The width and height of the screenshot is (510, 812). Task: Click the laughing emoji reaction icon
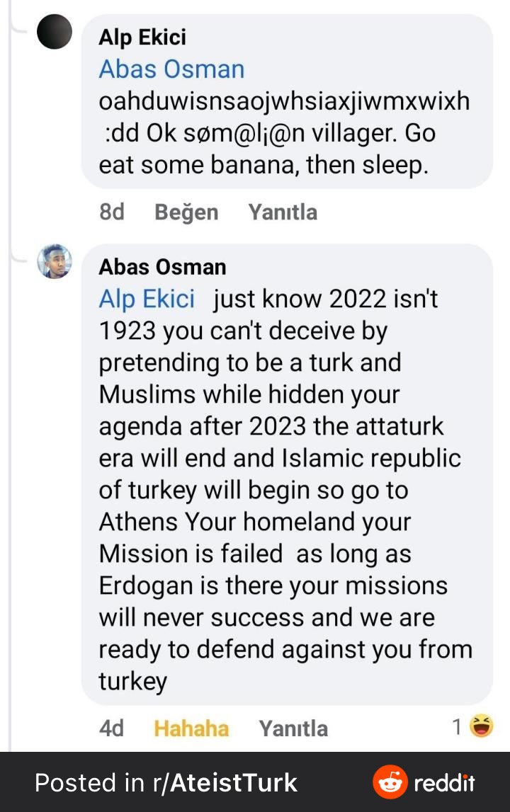coord(482,726)
